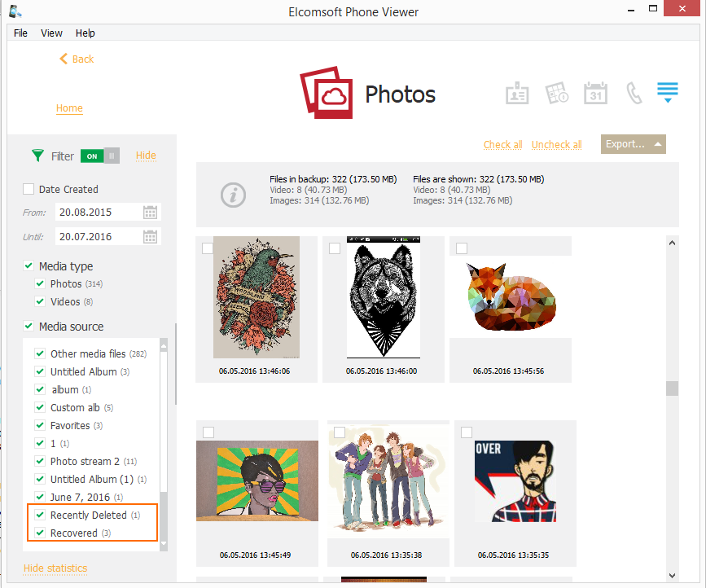The height and width of the screenshot is (588, 706).
Task: Open the View menu
Action: pyautogui.click(x=51, y=33)
